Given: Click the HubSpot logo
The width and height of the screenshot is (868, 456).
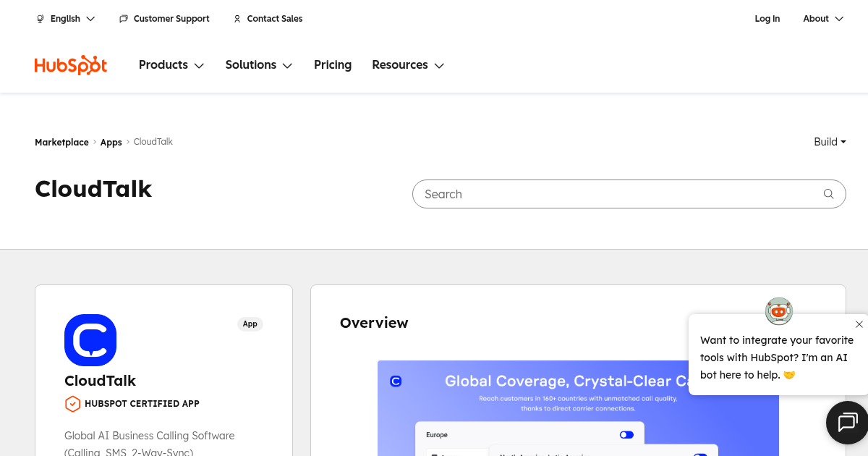Looking at the screenshot, I should (x=71, y=65).
